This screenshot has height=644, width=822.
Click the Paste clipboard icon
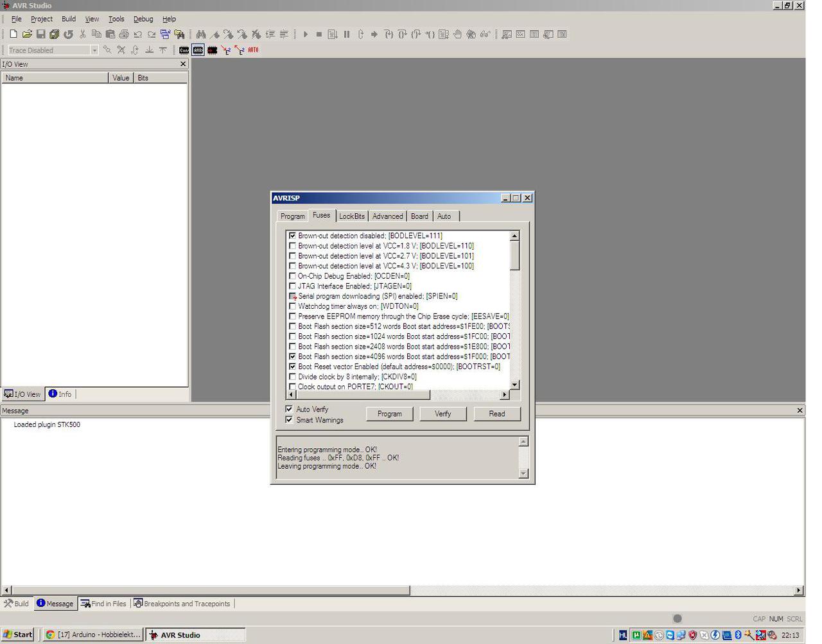coord(110,35)
